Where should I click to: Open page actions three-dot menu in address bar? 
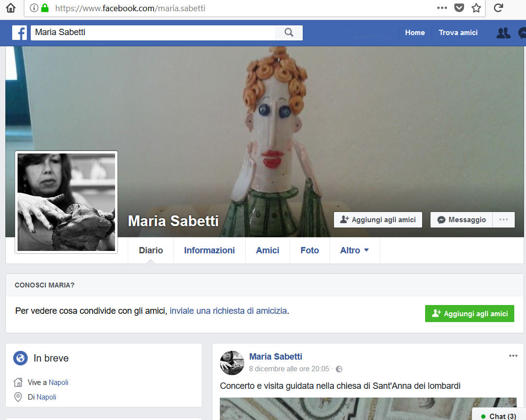pyautogui.click(x=442, y=8)
